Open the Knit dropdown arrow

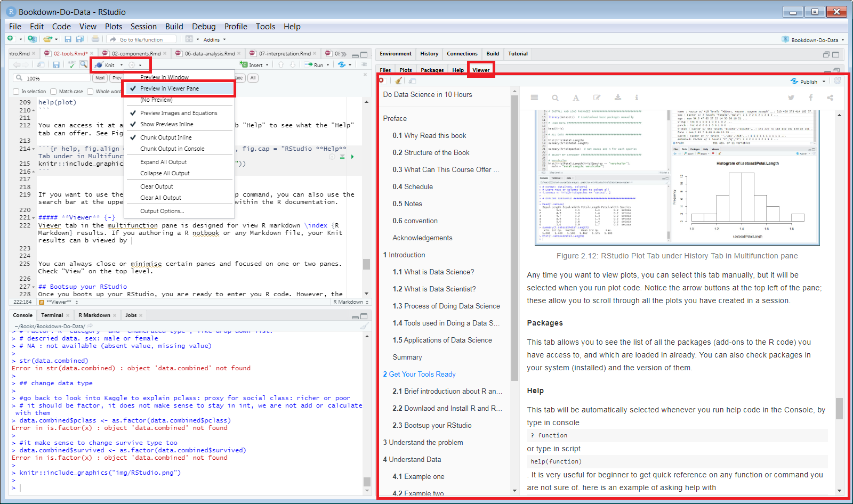122,64
